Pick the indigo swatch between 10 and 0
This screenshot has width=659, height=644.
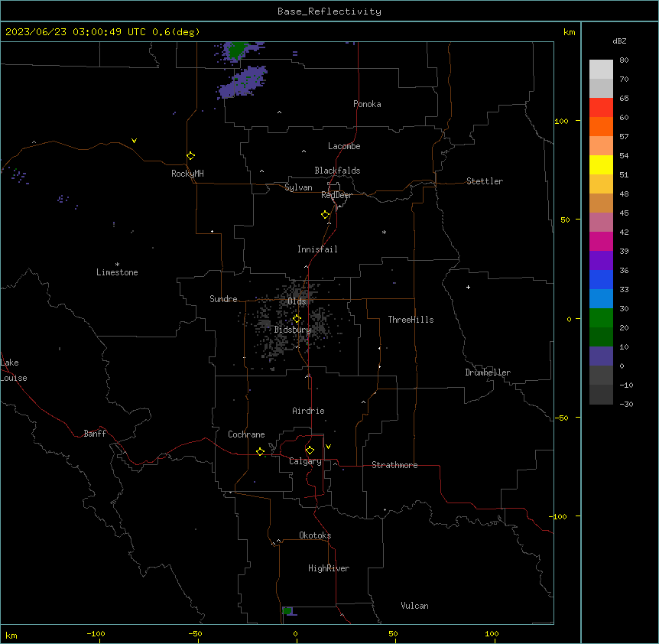601,356
